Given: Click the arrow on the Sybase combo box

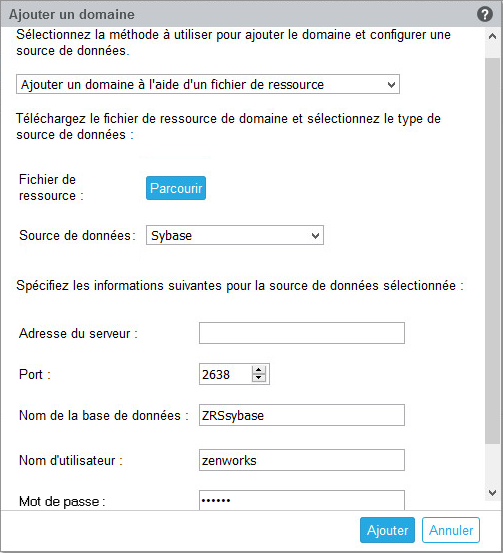Looking at the screenshot, I should point(315,236).
